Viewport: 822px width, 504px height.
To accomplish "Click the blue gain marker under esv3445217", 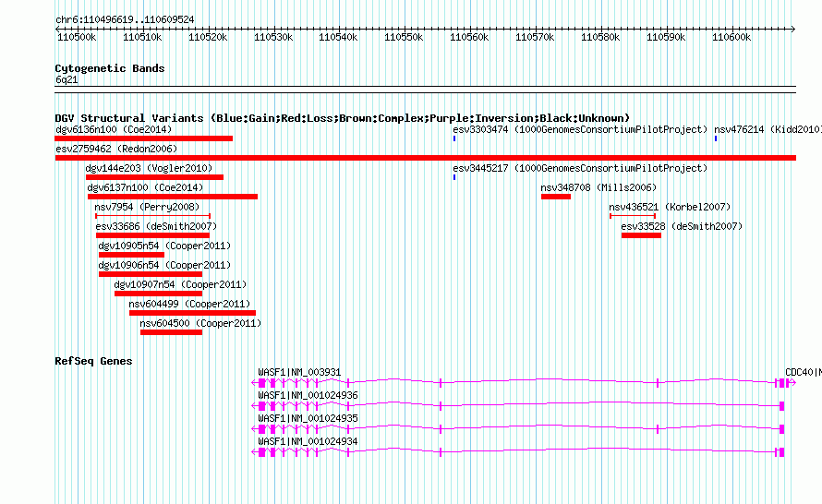I will [454, 177].
